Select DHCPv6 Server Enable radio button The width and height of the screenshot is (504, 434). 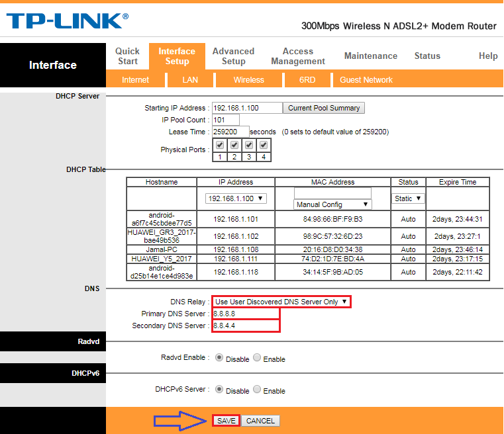tap(257, 389)
